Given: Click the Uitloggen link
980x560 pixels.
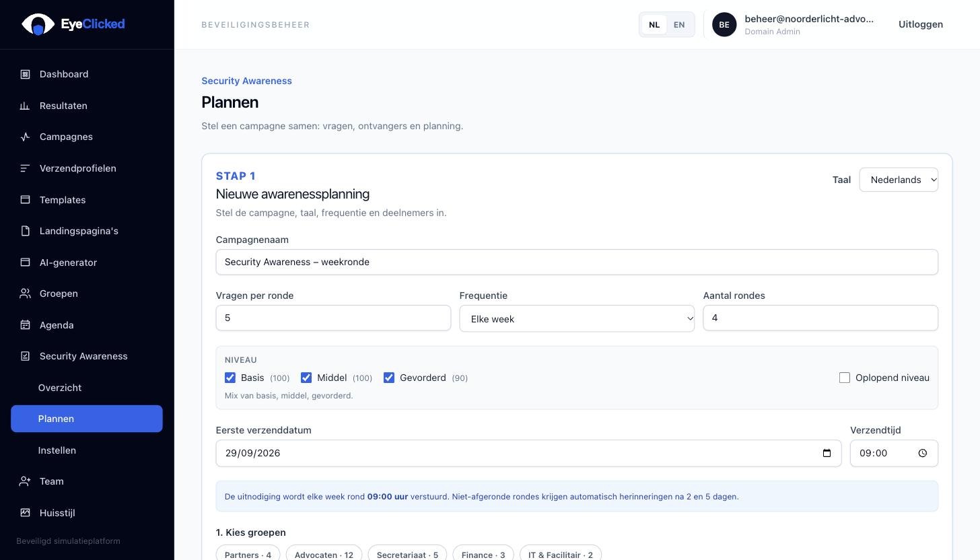Looking at the screenshot, I should [x=920, y=24].
